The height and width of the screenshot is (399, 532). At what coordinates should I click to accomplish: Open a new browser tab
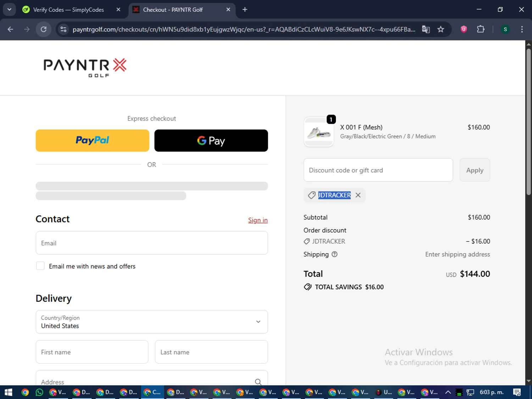pos(245,10)
